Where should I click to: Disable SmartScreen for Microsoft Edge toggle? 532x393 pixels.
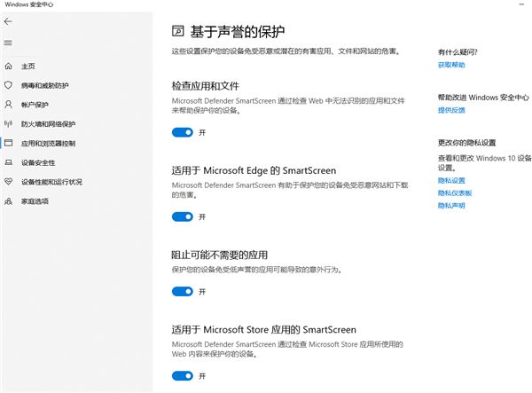tap(182, 216)
